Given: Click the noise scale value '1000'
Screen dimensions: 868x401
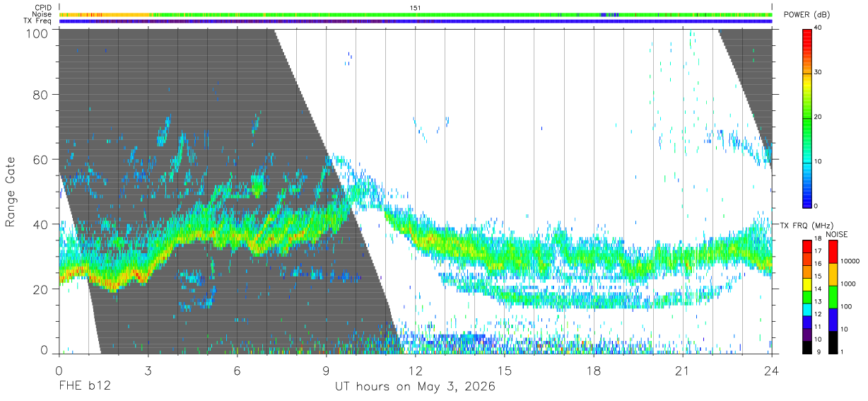Looking at the screenshot, I should [848, 284].
